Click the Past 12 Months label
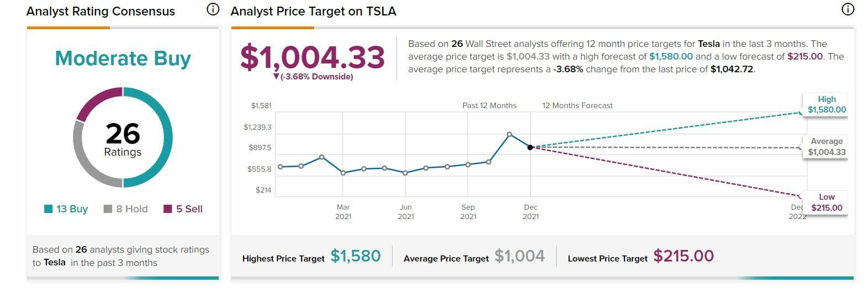Image resolution: width=868 pixels, height=304 pixels. point(489,105)
